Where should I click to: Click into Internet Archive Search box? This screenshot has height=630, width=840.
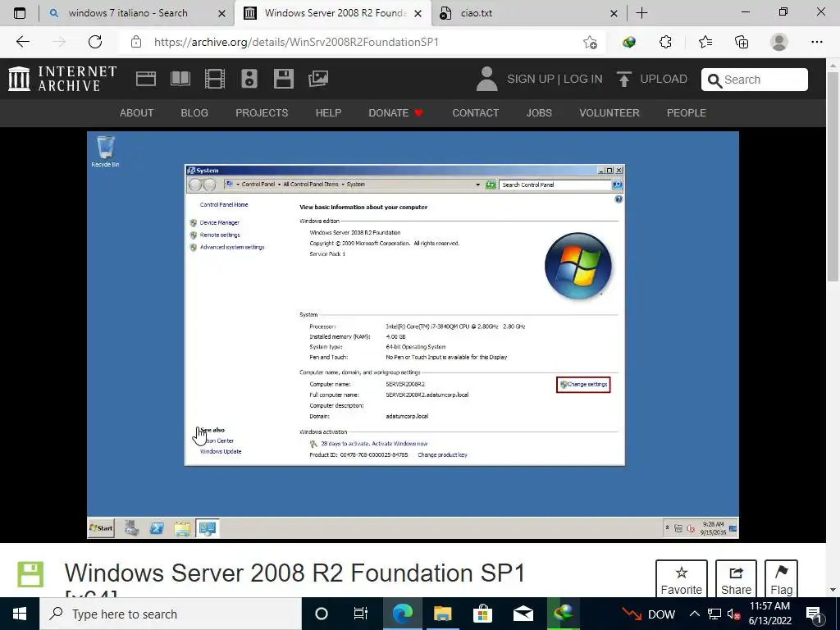pos(755,80)
